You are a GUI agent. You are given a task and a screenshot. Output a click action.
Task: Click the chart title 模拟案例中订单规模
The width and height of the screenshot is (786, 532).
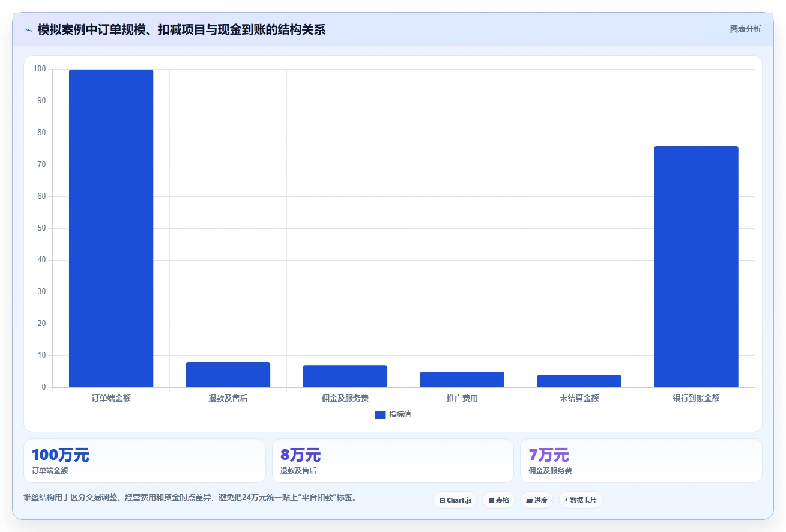(x=181, y=29)
